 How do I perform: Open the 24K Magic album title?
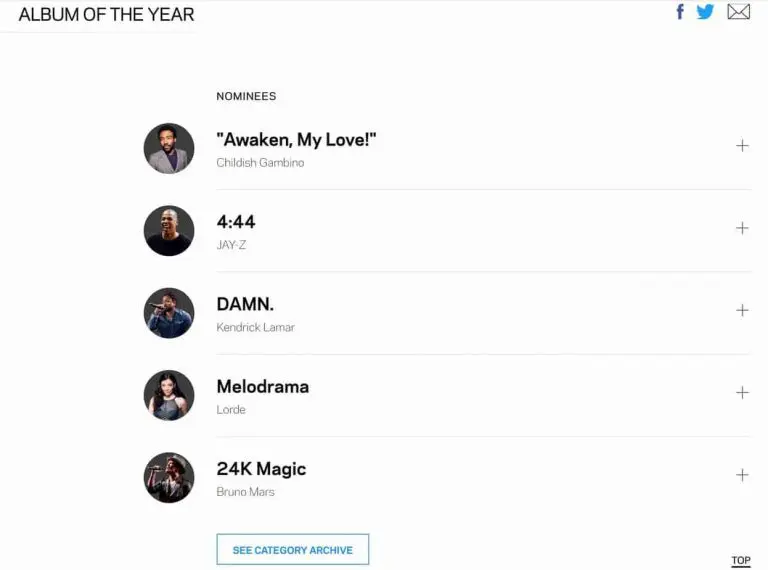pos(261,469)
